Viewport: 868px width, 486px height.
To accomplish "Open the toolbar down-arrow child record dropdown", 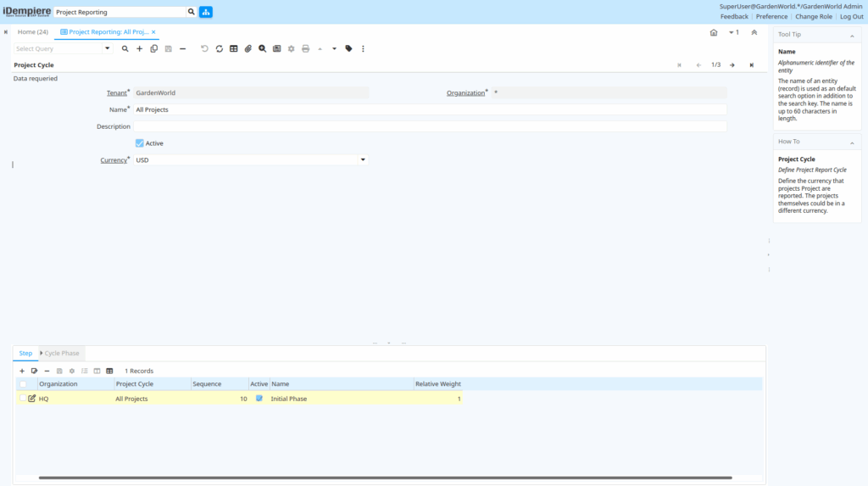I will point(334,48).
